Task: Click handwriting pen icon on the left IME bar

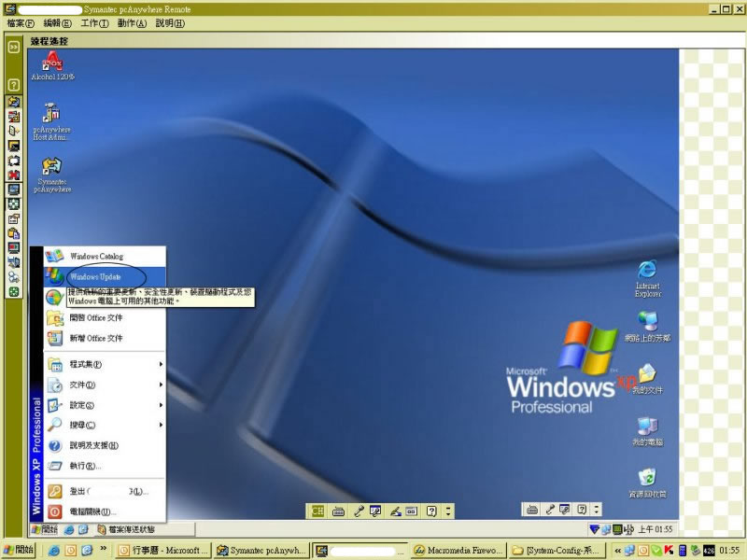Action: click(395, 511)
